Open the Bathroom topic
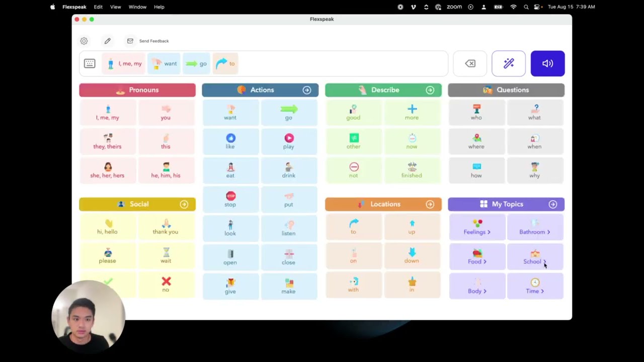Image resolution: width=644 pixels, height=362 pixels. [x=535, y=227]
